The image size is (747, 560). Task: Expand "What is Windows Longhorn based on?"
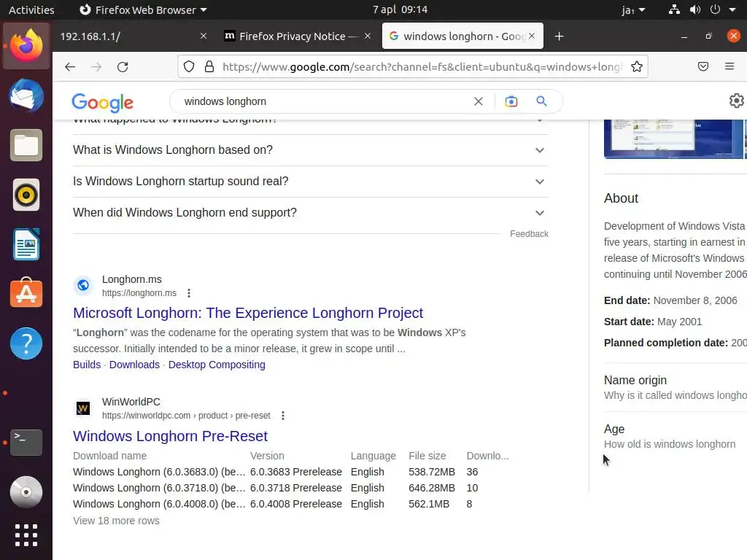(311, 150)
